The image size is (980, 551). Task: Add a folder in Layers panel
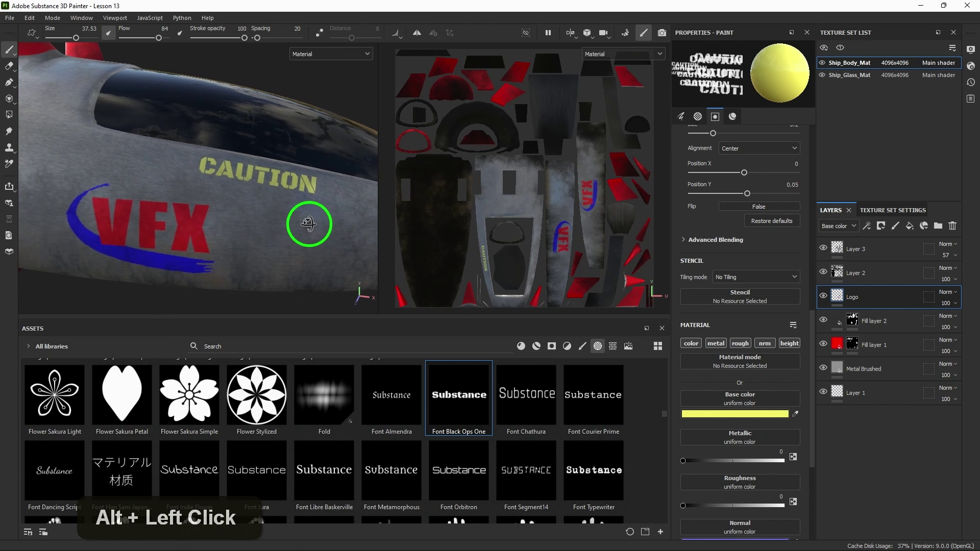938,226
